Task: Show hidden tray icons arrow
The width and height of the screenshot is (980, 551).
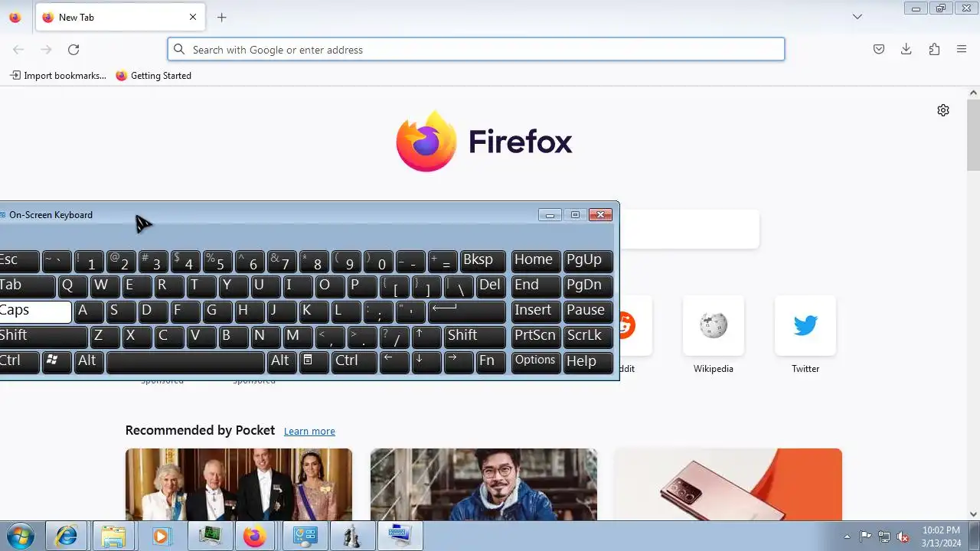Action: (847, 536)
